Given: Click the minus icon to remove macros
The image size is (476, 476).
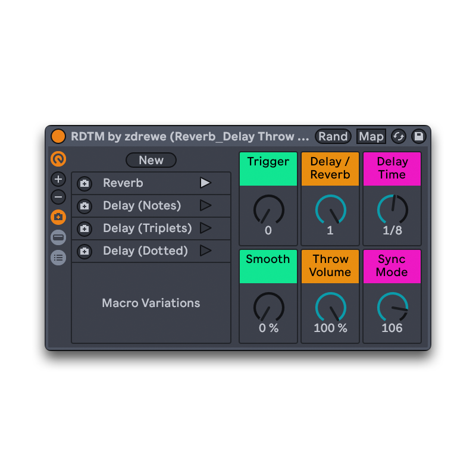Looking at the screenshot, I should [x=58, y=197].
